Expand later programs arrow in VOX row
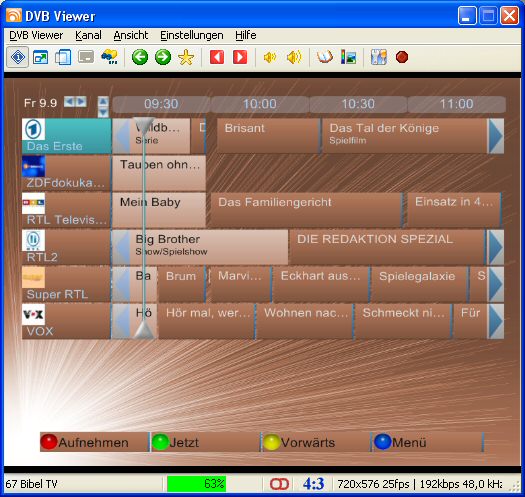The width and height of the screenshot is (525, 497). point(496,322)
